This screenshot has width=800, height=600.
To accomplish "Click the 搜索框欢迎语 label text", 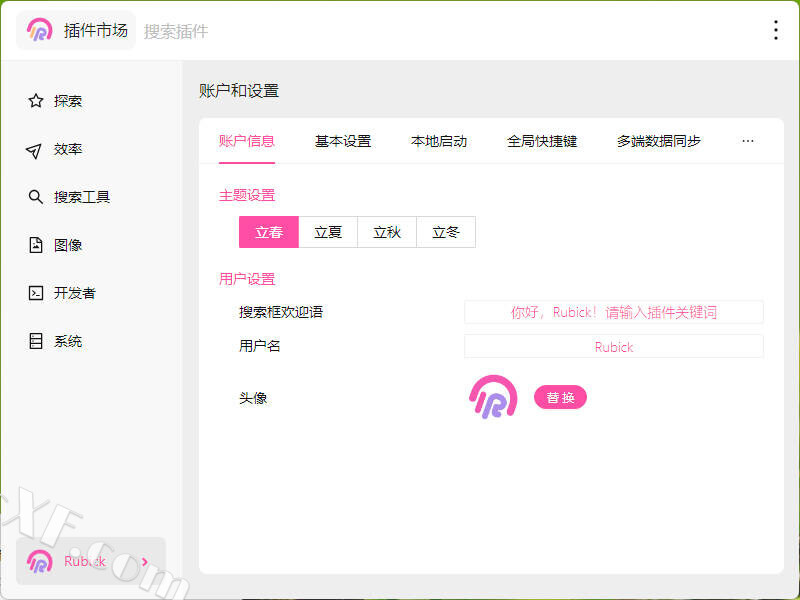I will tap(281, 312).
